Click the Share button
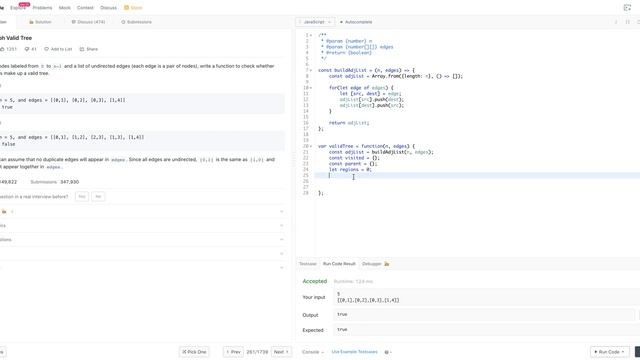Screen dimensions: 640x360 (x=89, y=49)
